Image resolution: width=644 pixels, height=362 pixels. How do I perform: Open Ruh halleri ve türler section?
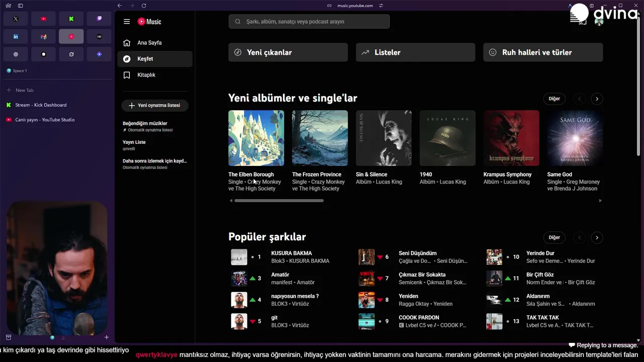click(x=543, y=52)
